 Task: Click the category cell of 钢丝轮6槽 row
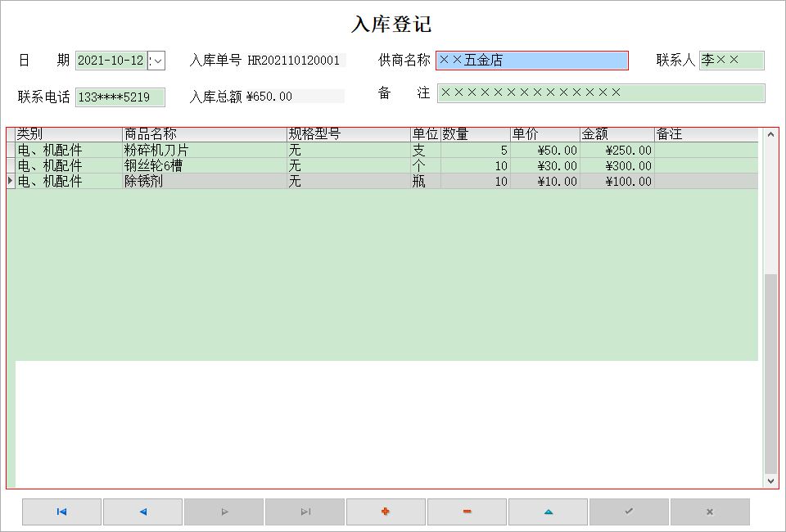click(x=69, y=166)
